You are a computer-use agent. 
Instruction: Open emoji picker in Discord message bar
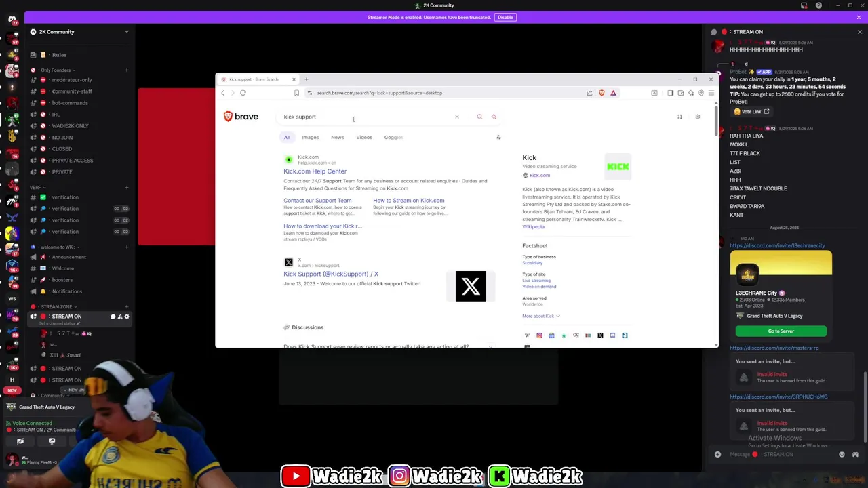point(842,455)
